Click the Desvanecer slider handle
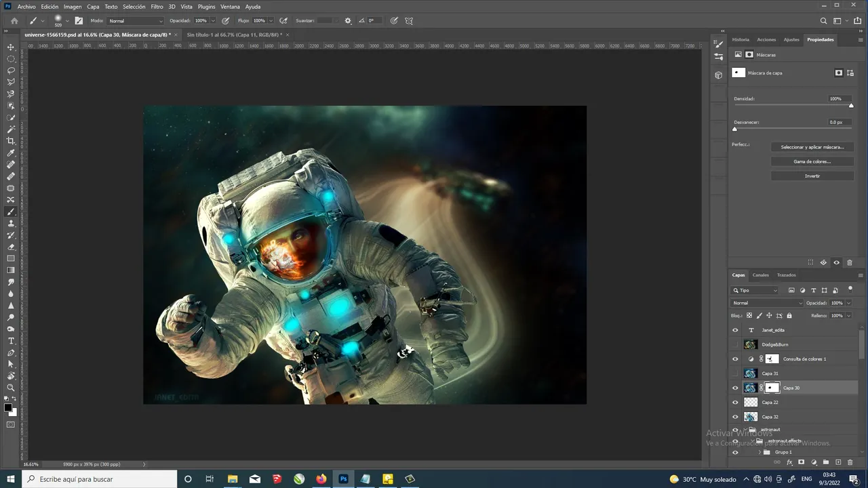 pos(734,129)
